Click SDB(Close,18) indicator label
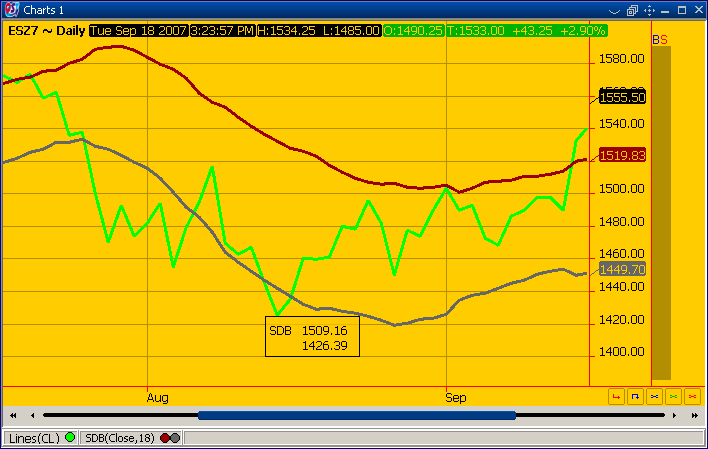The width and height of the screenshot is (708, 449). point(120,438)
